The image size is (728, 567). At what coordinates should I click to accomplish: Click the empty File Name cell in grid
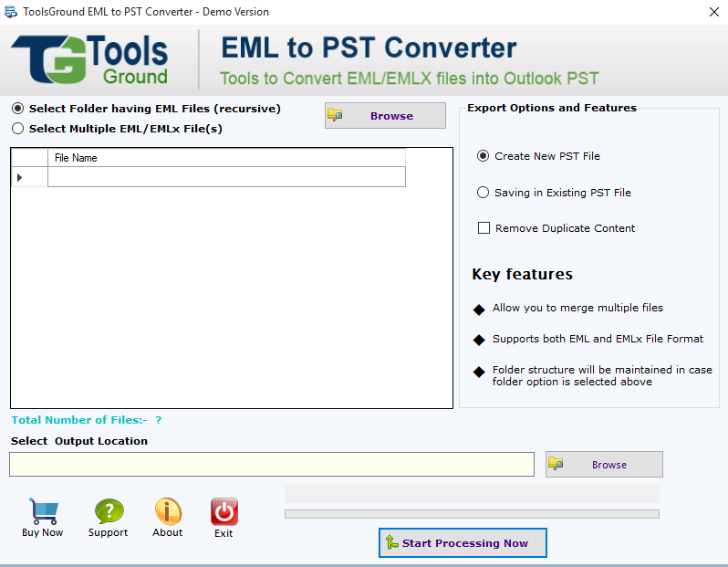click(226, 177)
